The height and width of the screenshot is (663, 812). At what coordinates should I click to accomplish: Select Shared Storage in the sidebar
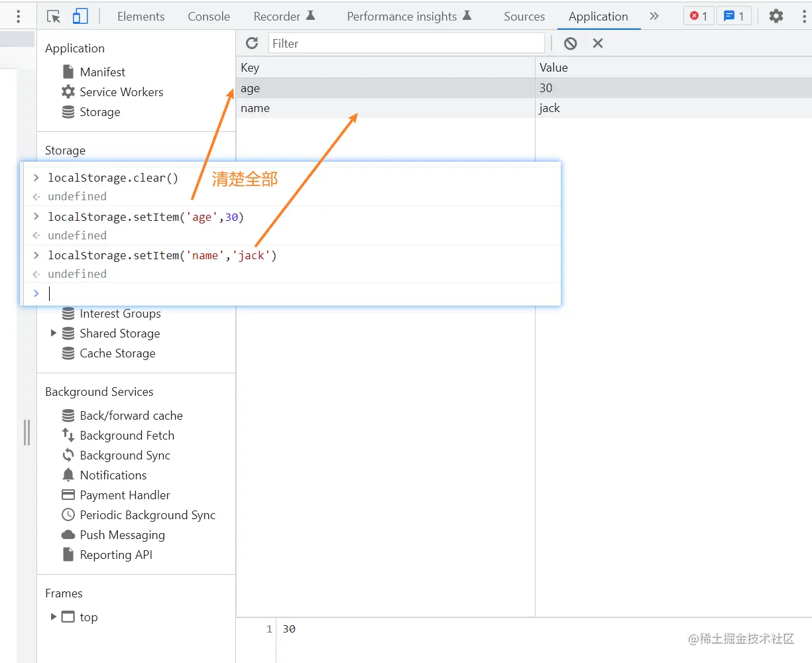(x=120, y=333)
